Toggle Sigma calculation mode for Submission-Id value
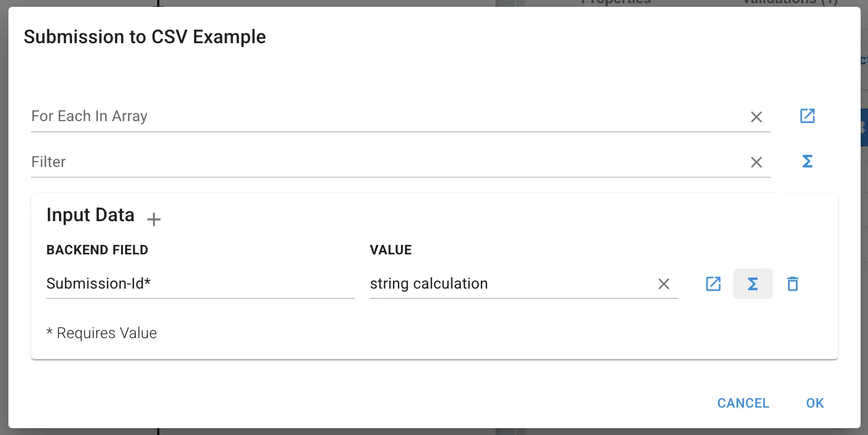 pyautogui.click(x=752, y=284)
